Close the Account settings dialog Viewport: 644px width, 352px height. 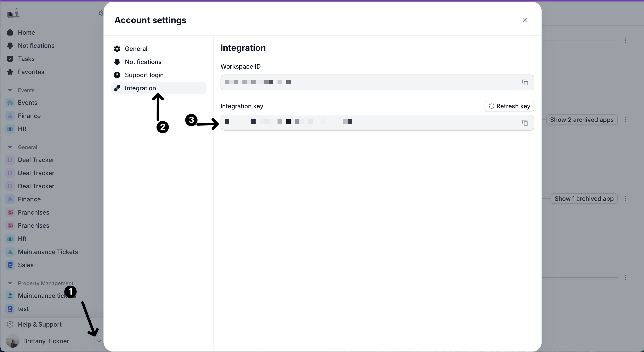525,20
